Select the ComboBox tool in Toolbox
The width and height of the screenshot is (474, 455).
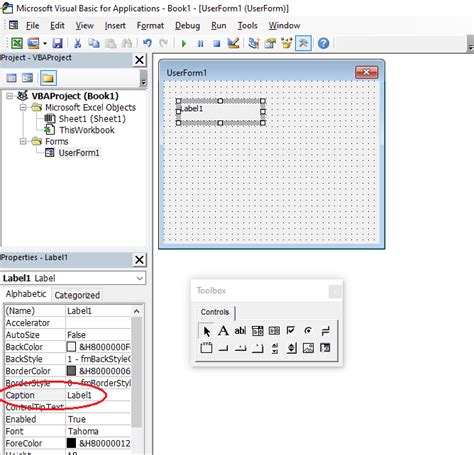tap(257, 331)
